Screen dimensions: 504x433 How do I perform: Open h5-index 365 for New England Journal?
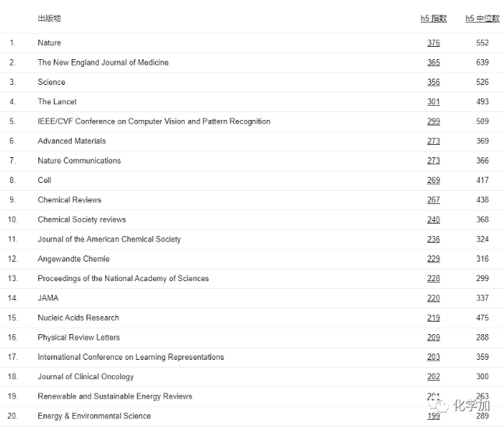(x=433, y=62)
